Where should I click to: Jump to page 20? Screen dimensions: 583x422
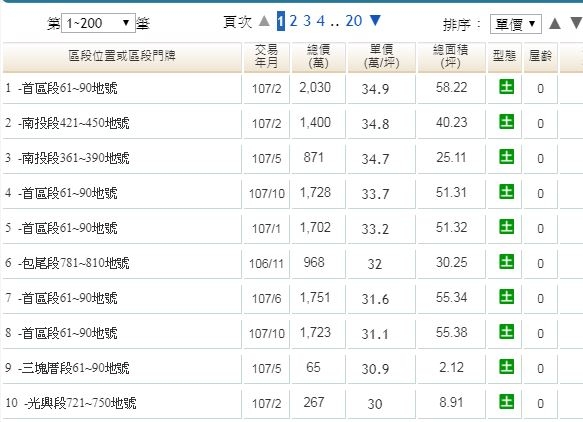pyautogui.click(x=354, y=21)
